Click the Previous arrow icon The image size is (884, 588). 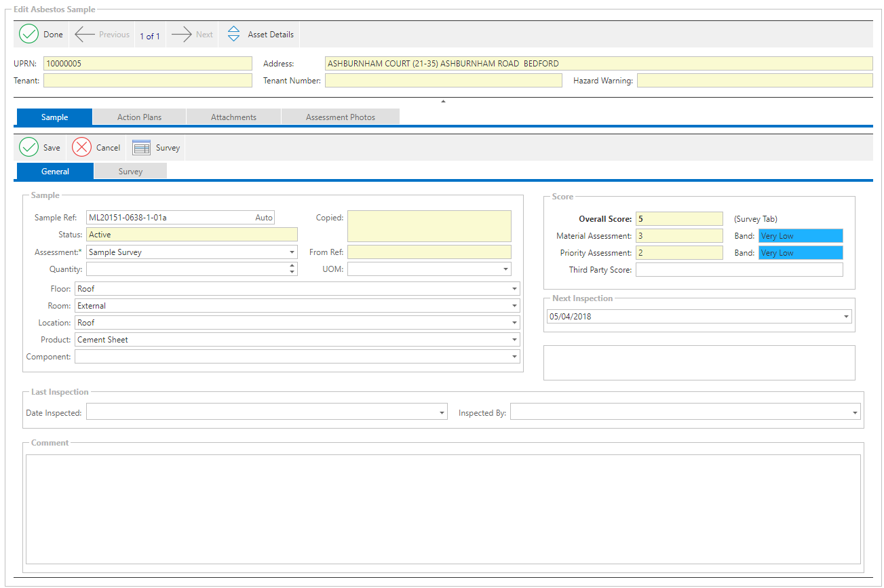point(85,34)
